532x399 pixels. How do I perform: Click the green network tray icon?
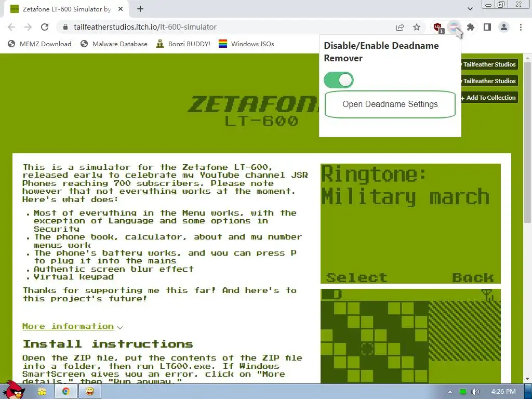[462, 392]
